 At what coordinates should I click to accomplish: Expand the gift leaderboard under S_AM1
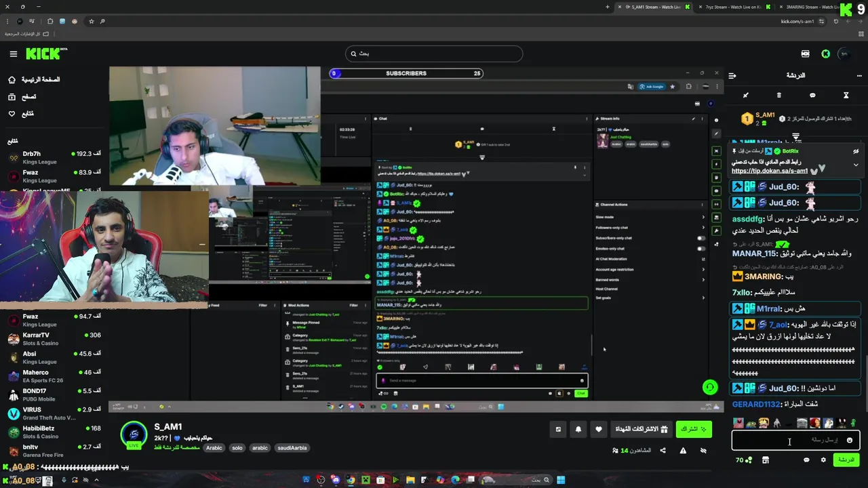[x=796, y=137]
